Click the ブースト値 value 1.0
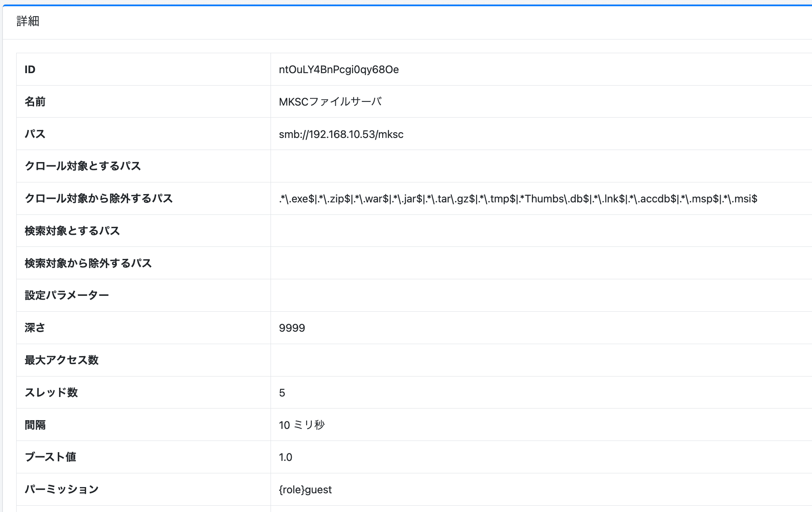 point(285,457)
